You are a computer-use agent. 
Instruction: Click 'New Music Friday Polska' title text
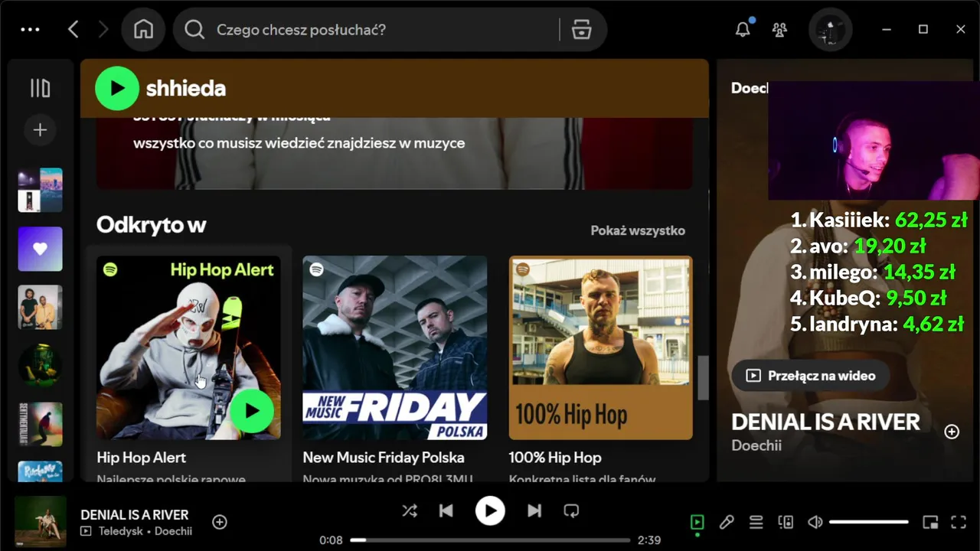pyautogui.click(x=384, y=458)
